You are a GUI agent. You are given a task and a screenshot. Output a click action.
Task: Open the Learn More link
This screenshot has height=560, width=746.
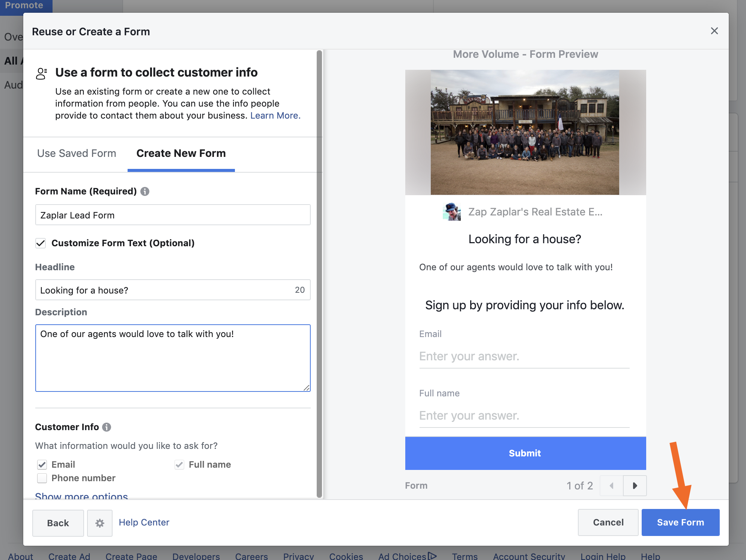275,116
